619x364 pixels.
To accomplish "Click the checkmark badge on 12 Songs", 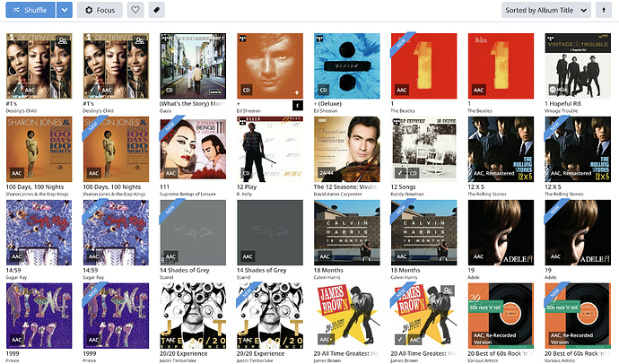I will click(400, 173).
